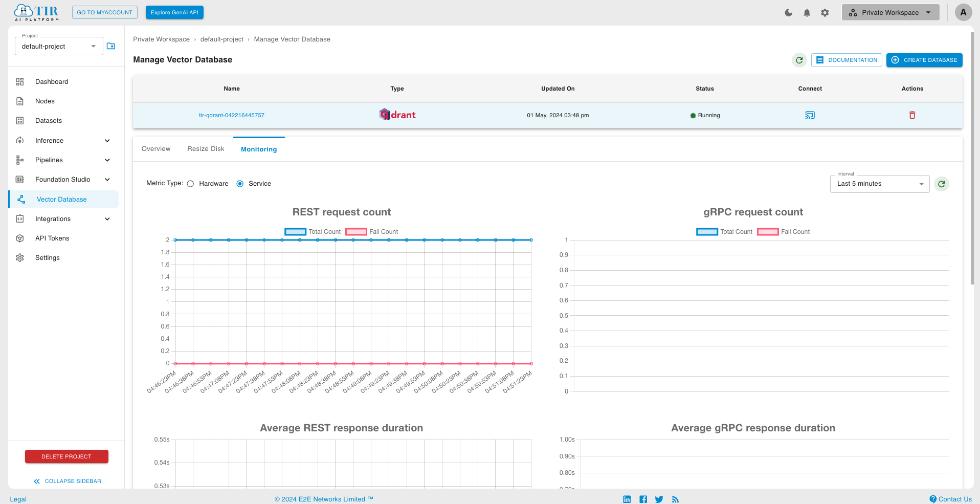Click the Nodes sidebar icon

(20, 101)
